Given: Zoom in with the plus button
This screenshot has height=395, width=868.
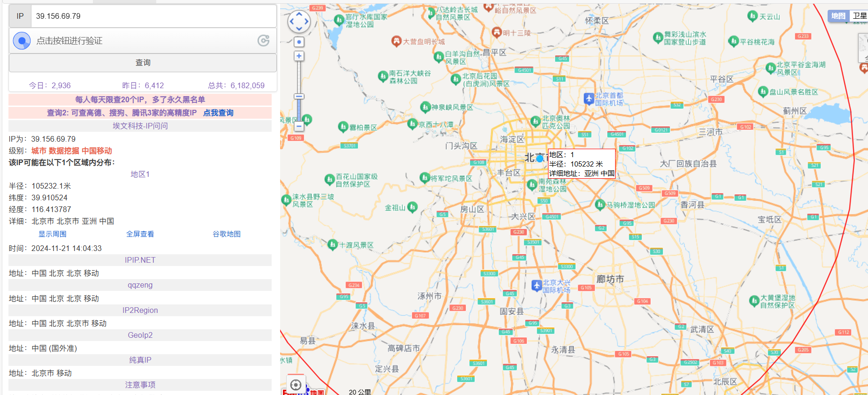Looking at the screenshot, I should pyautogui.click(x=299, y=56).
